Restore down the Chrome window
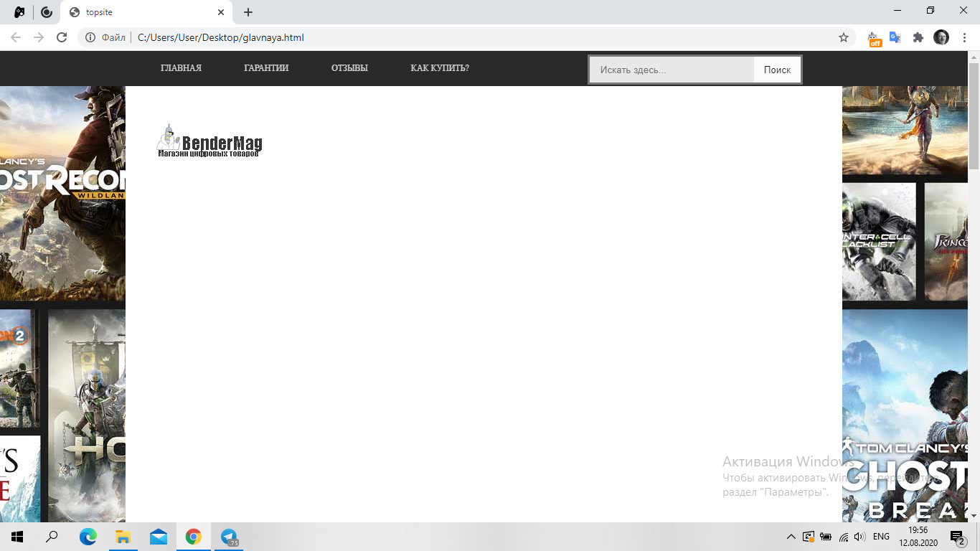The height and width of the screenshot is (551, 980). 930,10
